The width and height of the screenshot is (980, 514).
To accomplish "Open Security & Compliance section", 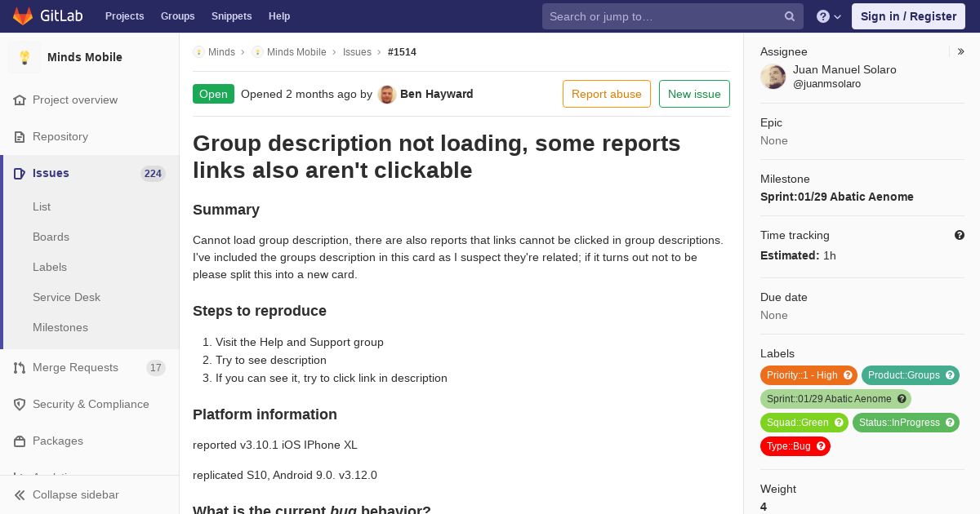I will (90, 404).
